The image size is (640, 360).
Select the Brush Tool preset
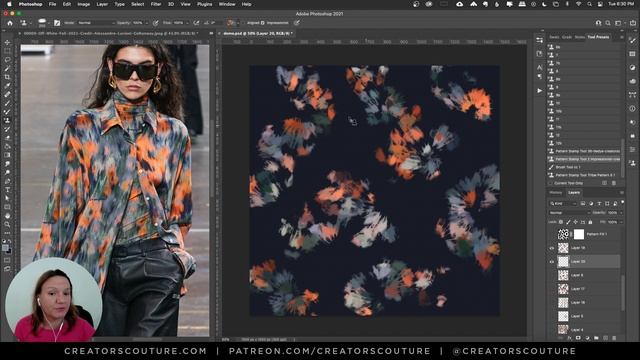(584, 167)
